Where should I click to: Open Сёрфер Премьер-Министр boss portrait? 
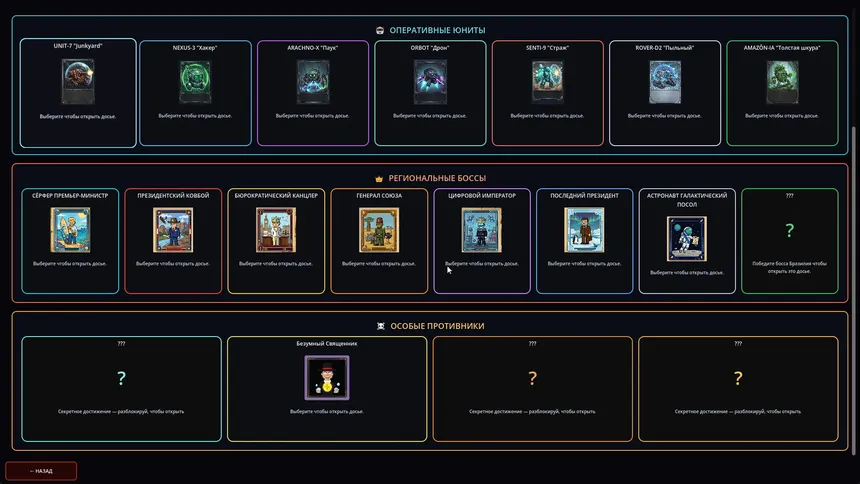70,230
